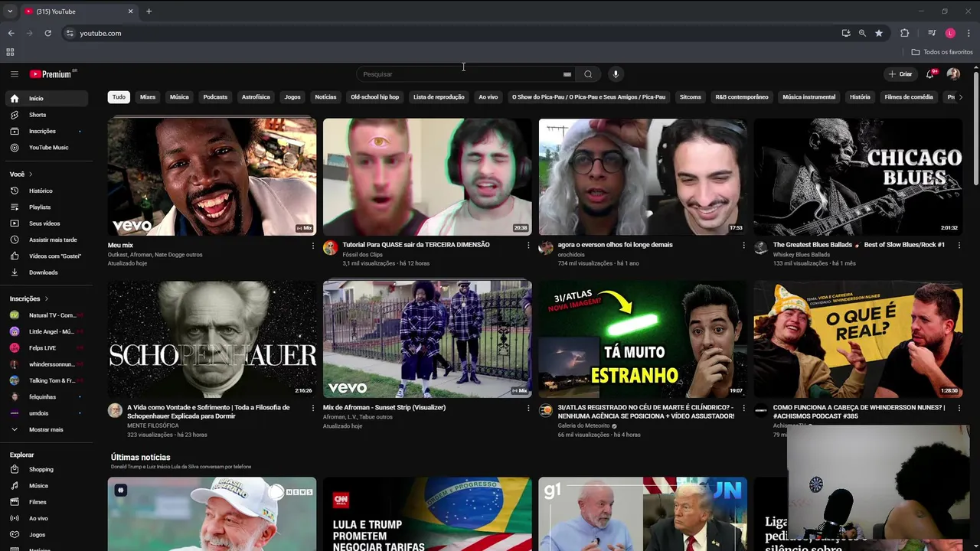Click the Pesquisar search field
This screenshot has width=980, height=551.
coord(459,74)
